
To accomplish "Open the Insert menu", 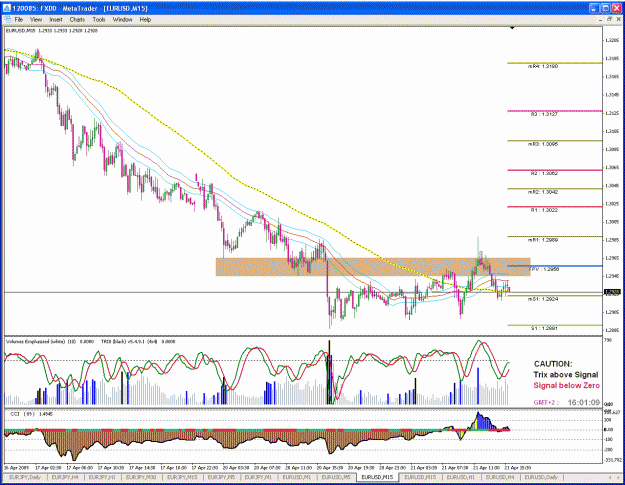I will pyautogui.click(x=56, y=20).
